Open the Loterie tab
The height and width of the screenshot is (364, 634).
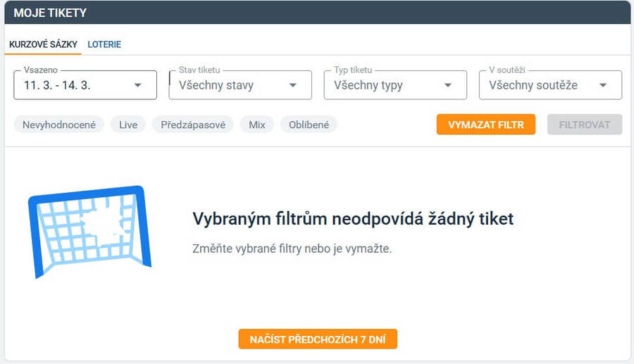(104, 44)
